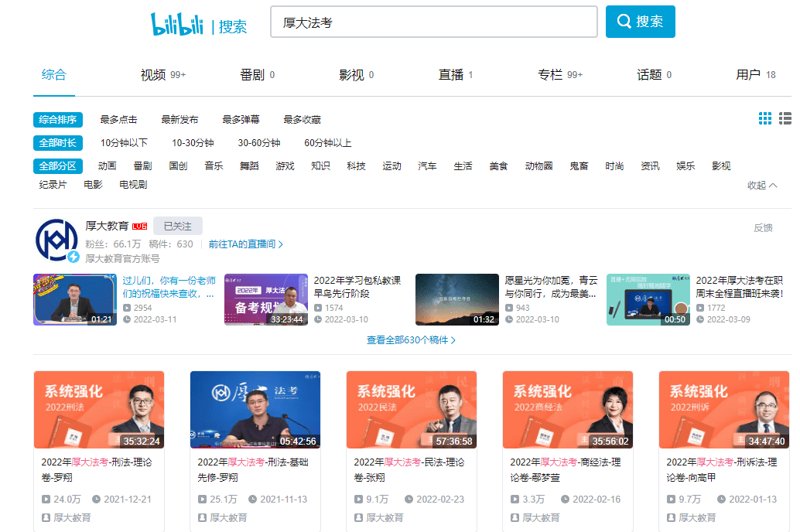Filter duration to 60分钟以上
The image size is (800, 532).
[328, 143]
